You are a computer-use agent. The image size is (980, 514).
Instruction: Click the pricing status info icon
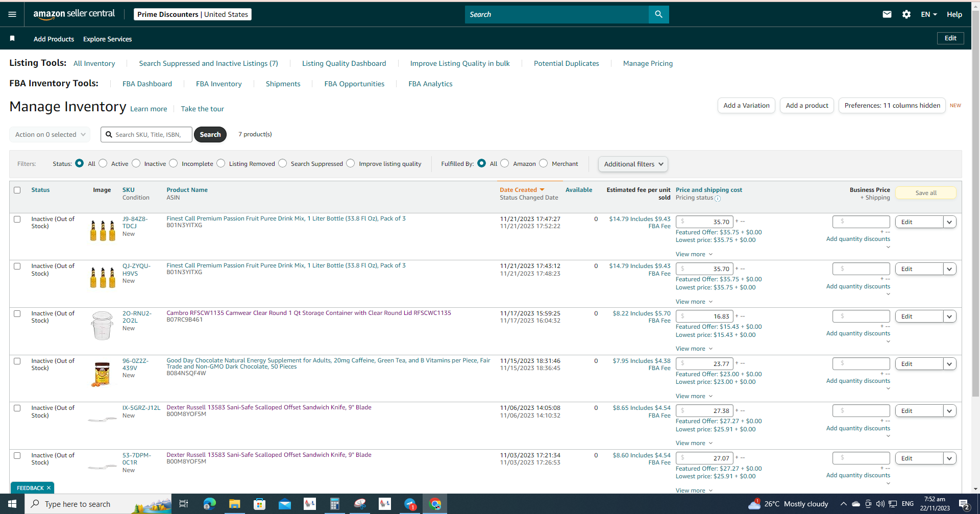click(718, 199)
